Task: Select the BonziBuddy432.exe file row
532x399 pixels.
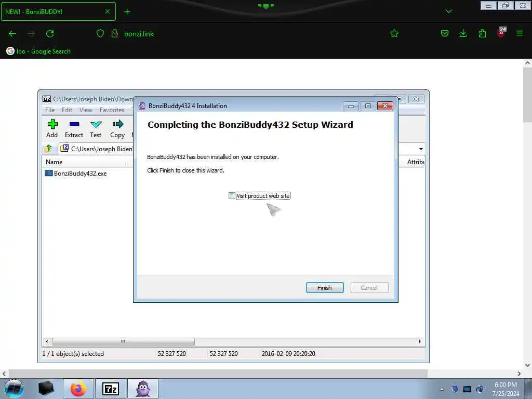Action: click(x=76, y=174)
